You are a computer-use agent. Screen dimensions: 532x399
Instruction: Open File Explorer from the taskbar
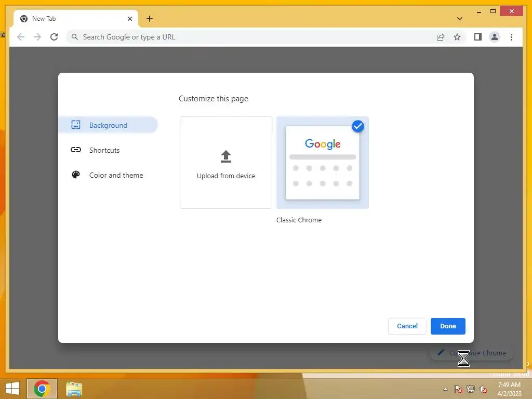point(74,389)
